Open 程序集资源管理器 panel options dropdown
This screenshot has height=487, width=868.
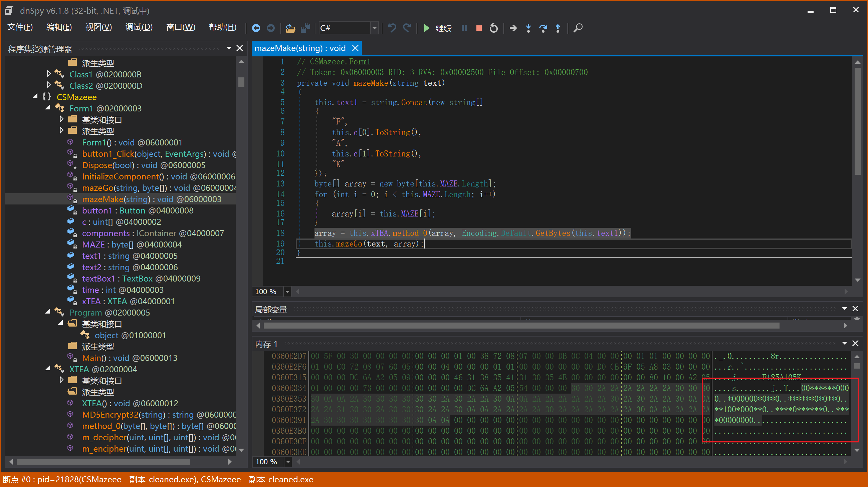click(229, 48)
